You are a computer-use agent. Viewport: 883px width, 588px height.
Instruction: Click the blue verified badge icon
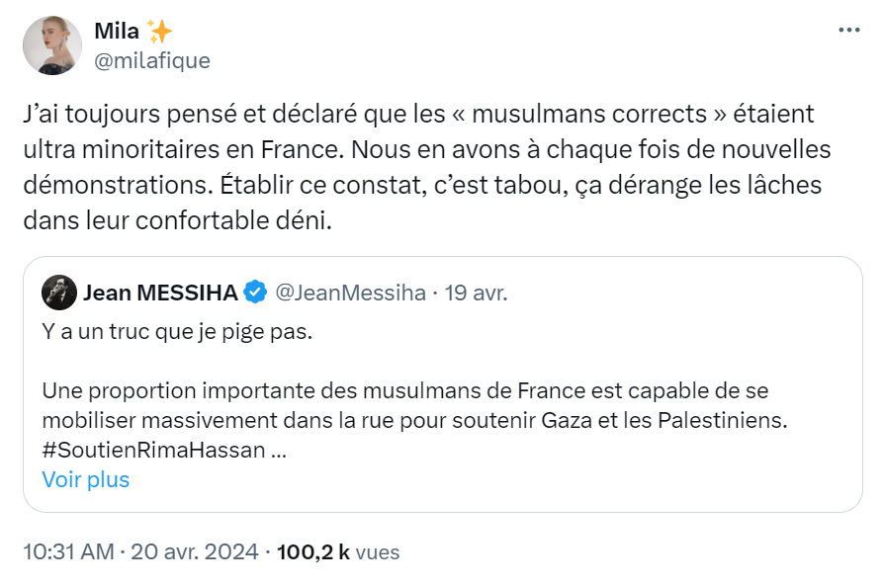pos(255,293)
